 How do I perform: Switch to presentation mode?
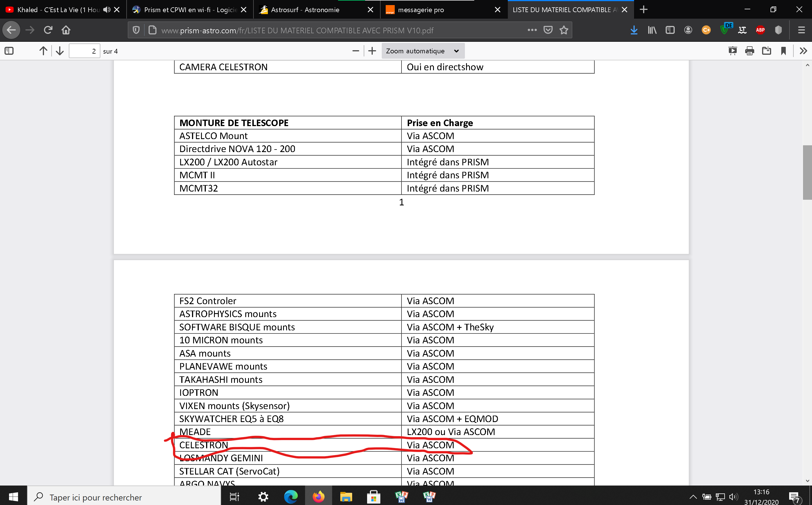[732, 51]
